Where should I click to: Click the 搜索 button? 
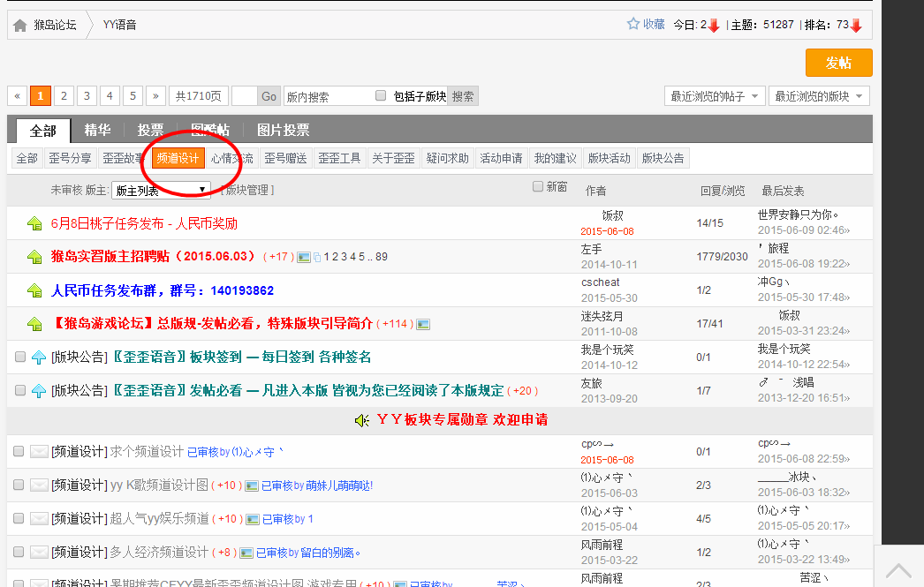[463, 96]
